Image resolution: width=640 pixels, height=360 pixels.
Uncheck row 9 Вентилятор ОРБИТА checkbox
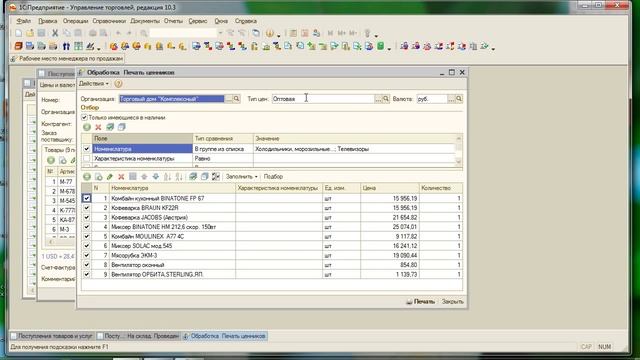tap(87, 274)
